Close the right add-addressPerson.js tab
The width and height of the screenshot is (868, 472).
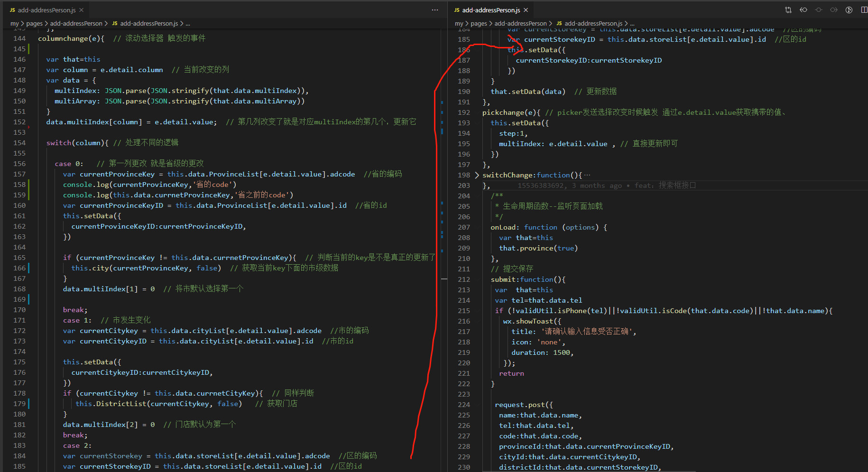pyautogui.click(x=526, y=10)
